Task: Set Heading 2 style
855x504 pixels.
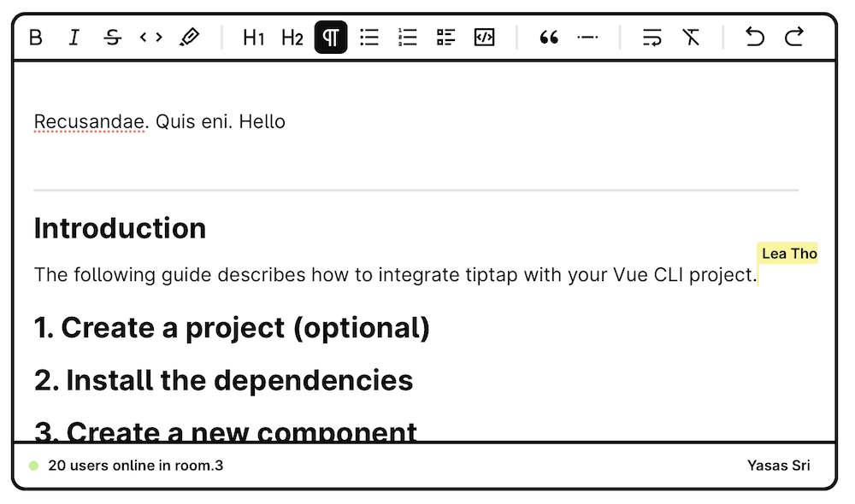Action: coord(292,38)
